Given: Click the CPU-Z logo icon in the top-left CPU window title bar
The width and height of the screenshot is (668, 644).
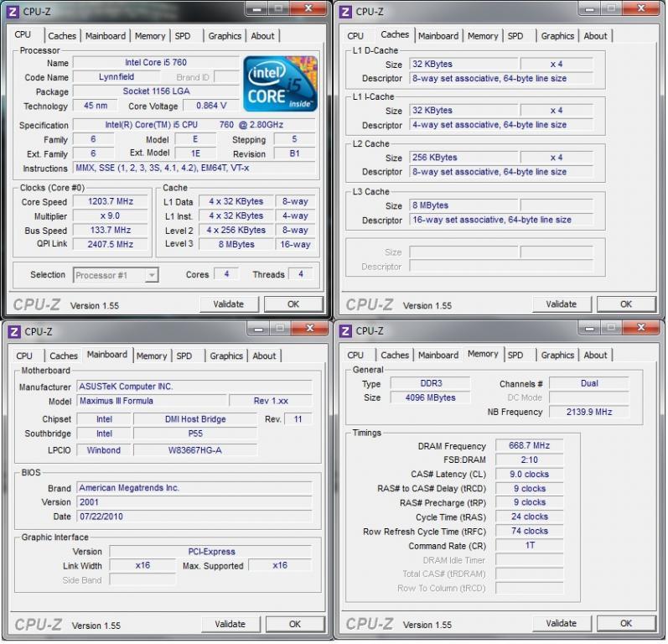Looking at the screenshot, I should point(13,12).
